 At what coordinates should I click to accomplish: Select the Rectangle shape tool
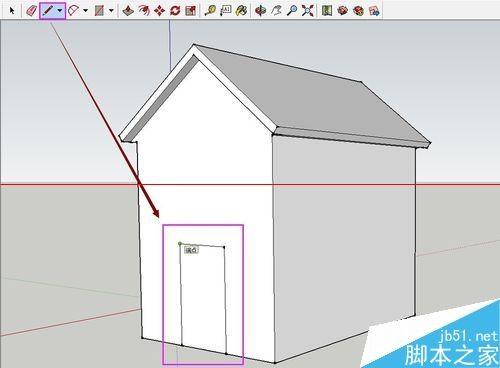pos(99,11)
